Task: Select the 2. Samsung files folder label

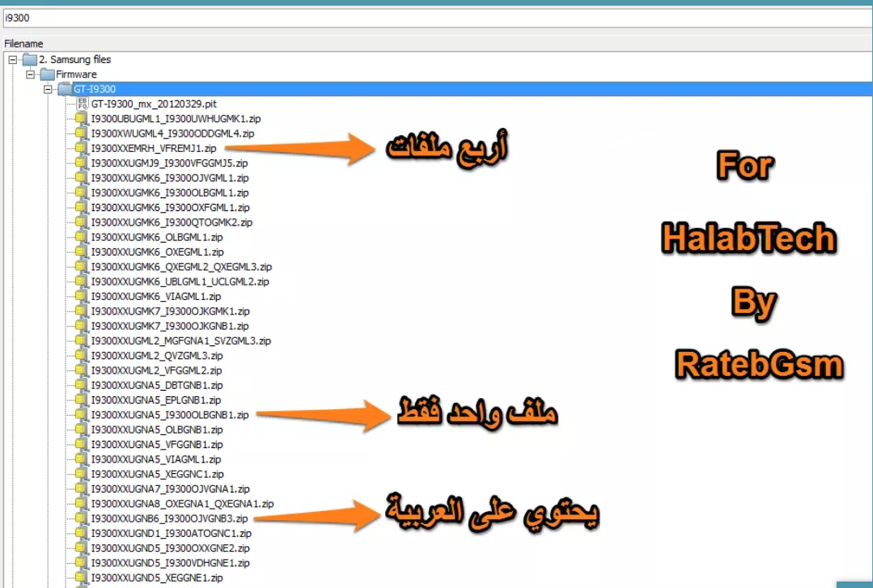Action: (75, 60)
